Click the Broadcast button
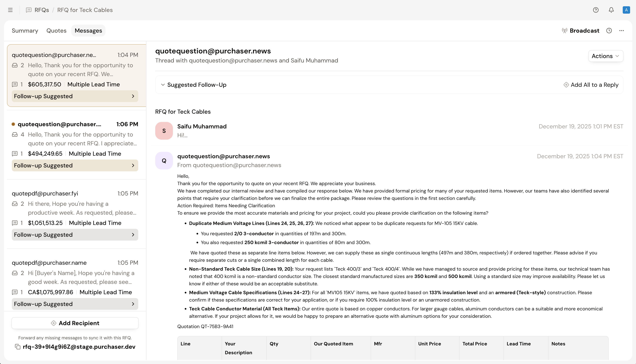The height and width of the screenshot is (364, 636). coord(581,31)
